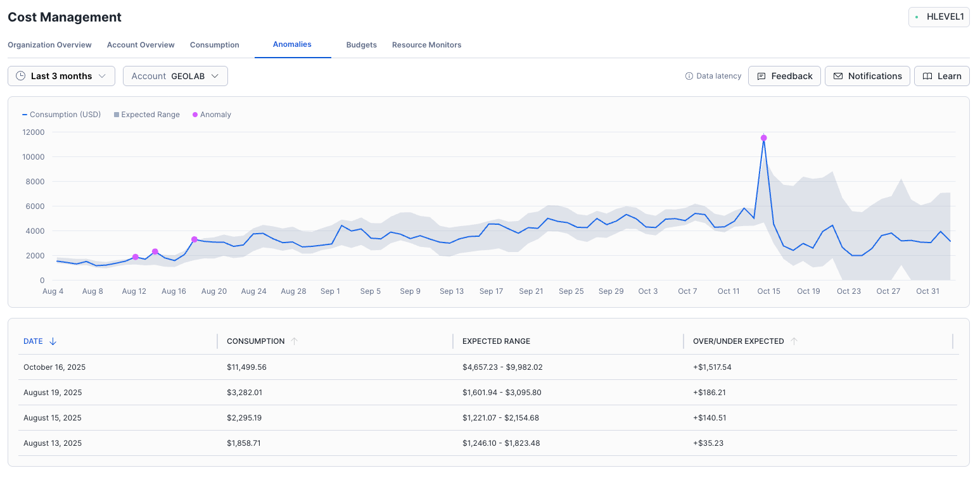This screenshot has width=980, height=480.
Task: Click the OVER/UNDER EXPECTED sort arrow
Action: click(x=794, y=341)
